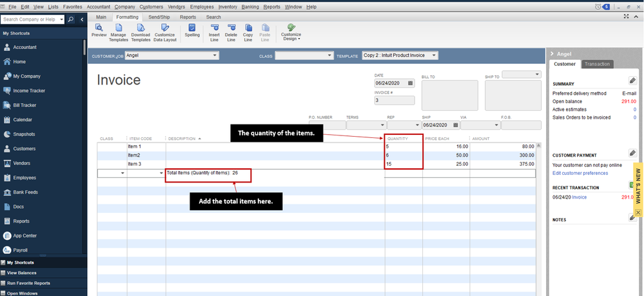Open the Transaction tab in side panel

coord(597,64)
